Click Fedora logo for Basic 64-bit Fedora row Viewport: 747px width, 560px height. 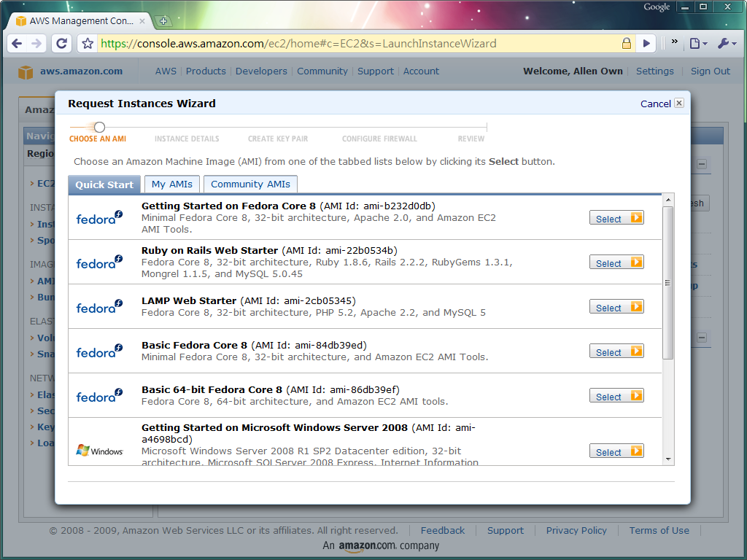click(99, 396)
